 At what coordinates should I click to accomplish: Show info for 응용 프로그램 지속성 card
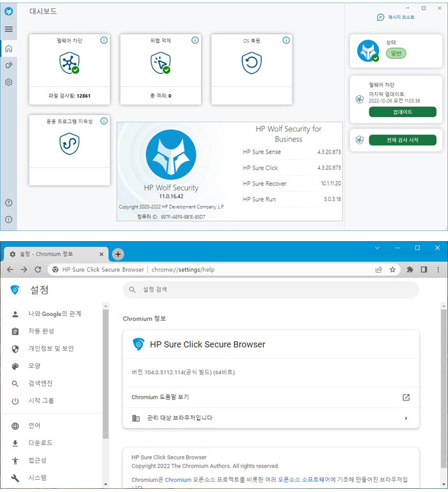tap(104, 121)
